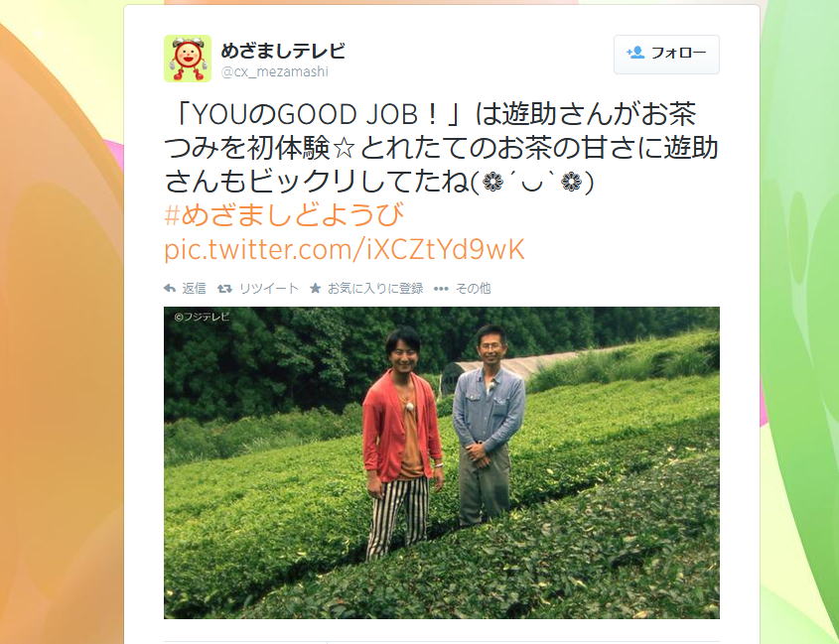This screenshot has width=839, height=644.
Task: Click the reply arrow icon
Action: point(170,289)
